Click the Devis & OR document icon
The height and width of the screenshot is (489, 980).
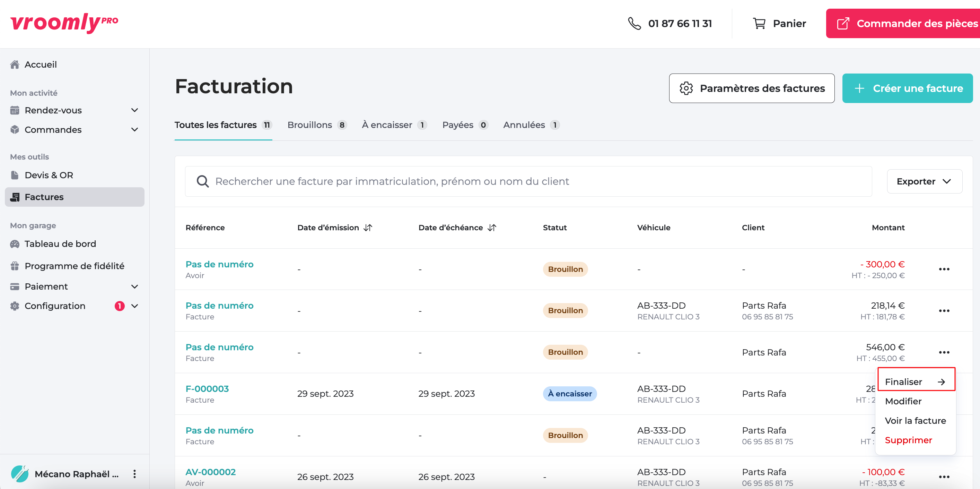pyautogui.click(x=15, y=175)
